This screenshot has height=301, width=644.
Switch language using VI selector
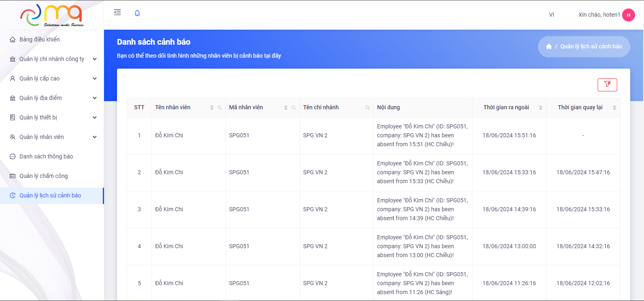(x=551, y=15)
